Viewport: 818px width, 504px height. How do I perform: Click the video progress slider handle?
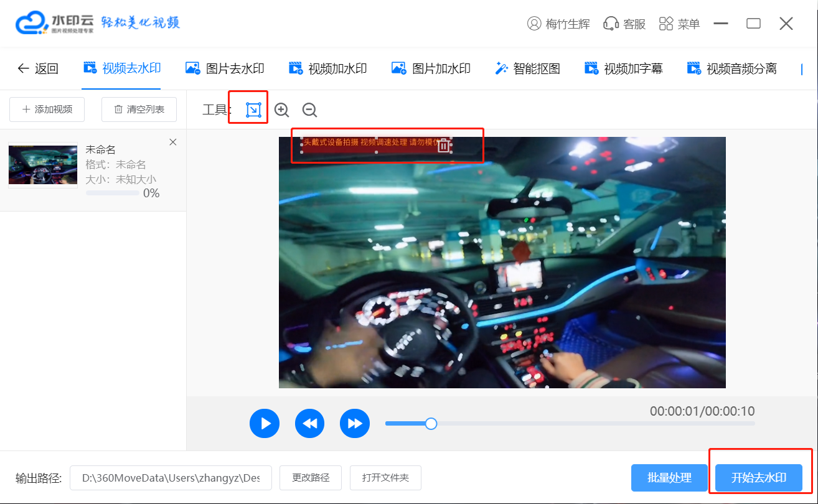point(431,424)
